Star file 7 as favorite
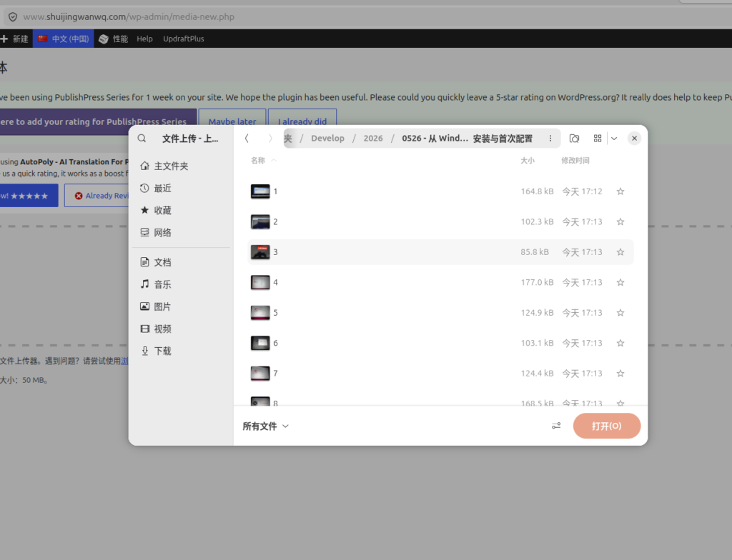Viewport: 732px width, 560px height. (x=620, y=374)
